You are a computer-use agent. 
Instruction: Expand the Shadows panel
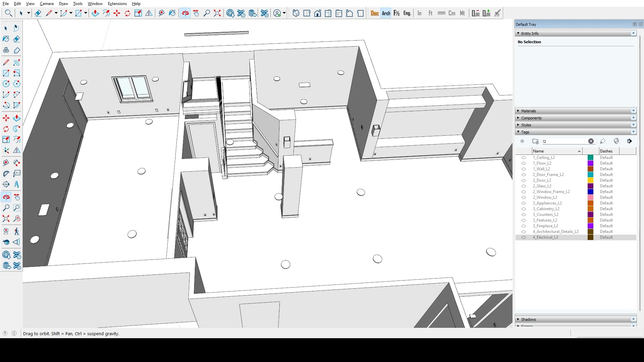click(528, 319)
